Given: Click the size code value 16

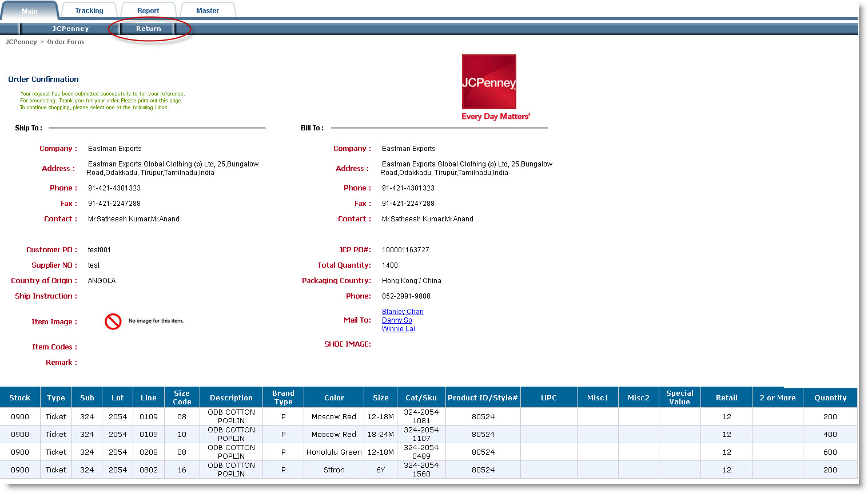Looking at the screenshot, I should pyautogui.click(x=182, y=470).
